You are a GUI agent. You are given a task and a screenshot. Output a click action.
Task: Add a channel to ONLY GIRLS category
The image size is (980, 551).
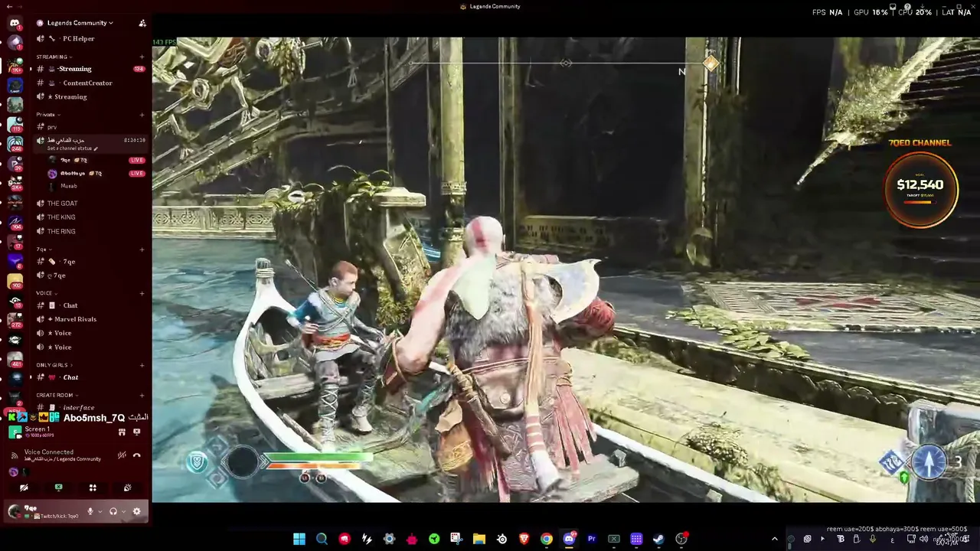[142, 365]
